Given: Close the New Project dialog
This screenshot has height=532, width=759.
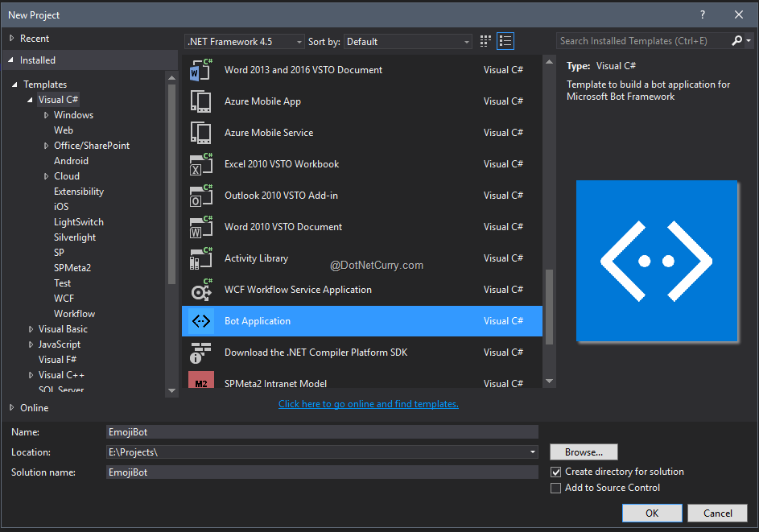Looking at the screenshot, I should pyautogui.click(x=739, y=14).
